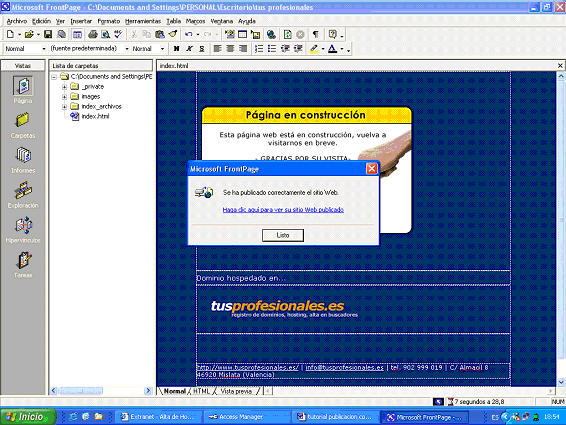
Task: Click the Decrease Indent icon
Action: (x=285, y=48)
